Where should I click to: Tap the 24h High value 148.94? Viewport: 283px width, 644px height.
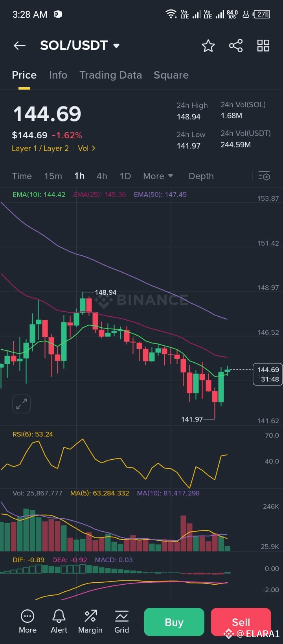[189, 117]
